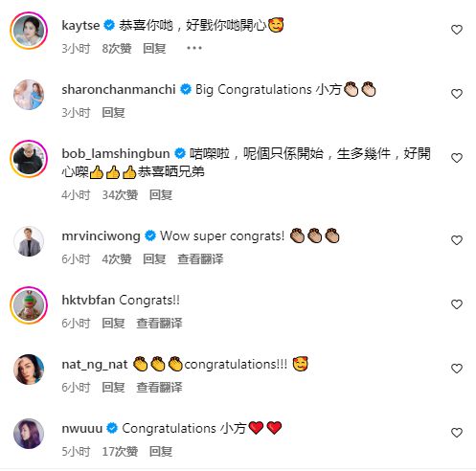Heart nat_ng_nat's congratulations comment

pos(457,369)
